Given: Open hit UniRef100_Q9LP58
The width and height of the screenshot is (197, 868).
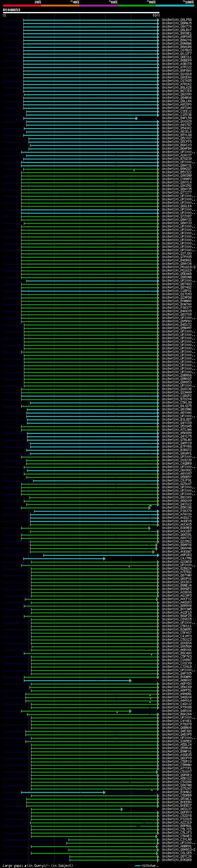Looking at the screenshot, I should coord(177,20).
